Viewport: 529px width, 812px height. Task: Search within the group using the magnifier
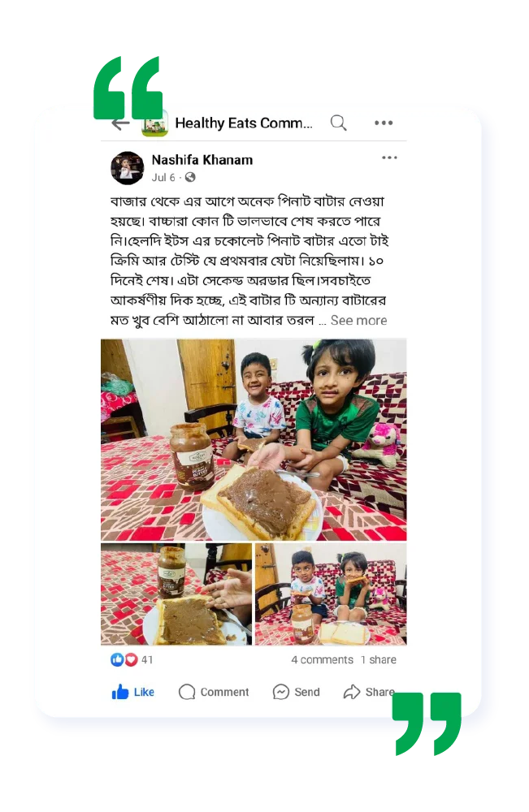(338, 123)
